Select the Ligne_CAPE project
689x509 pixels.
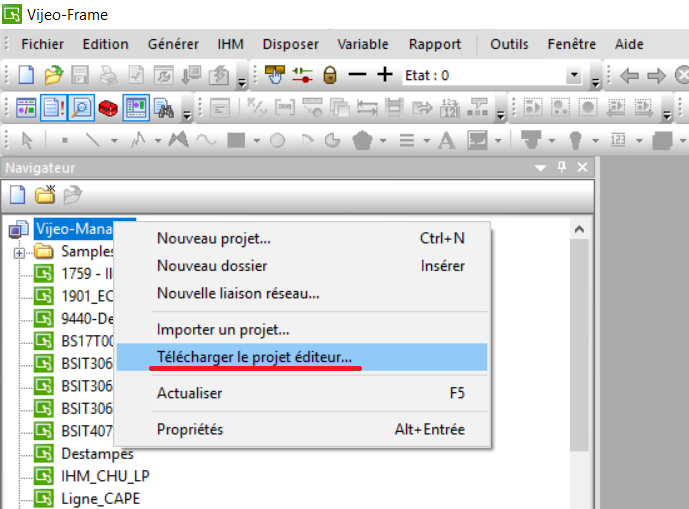[100, 498]
